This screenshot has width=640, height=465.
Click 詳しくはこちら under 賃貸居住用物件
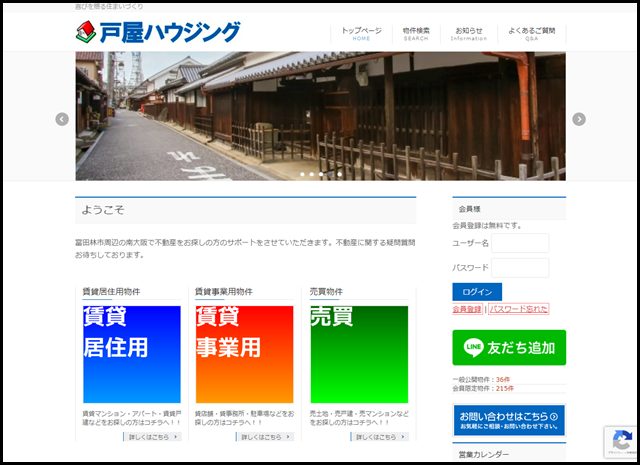tap(152, 437)
